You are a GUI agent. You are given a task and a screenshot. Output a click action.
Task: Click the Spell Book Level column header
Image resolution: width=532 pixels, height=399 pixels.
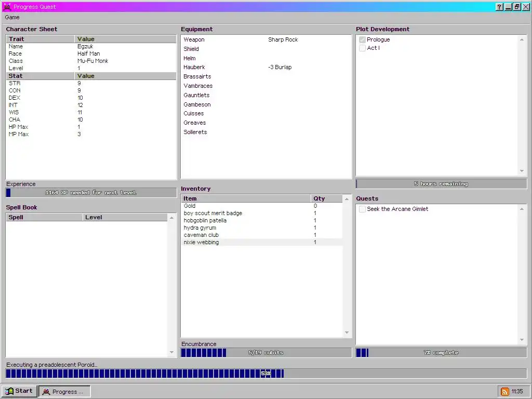[x=125, y=217]
